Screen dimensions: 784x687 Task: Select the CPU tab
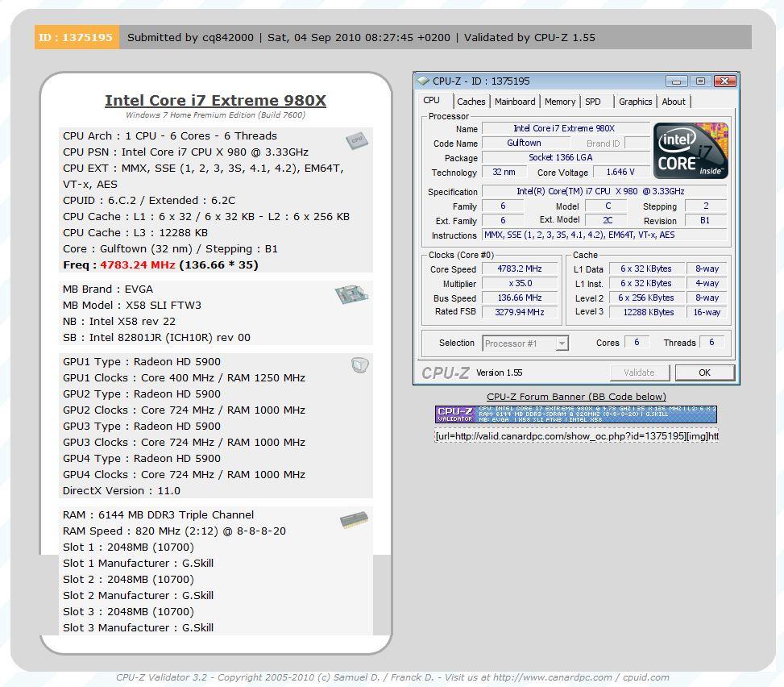point(432,100)
